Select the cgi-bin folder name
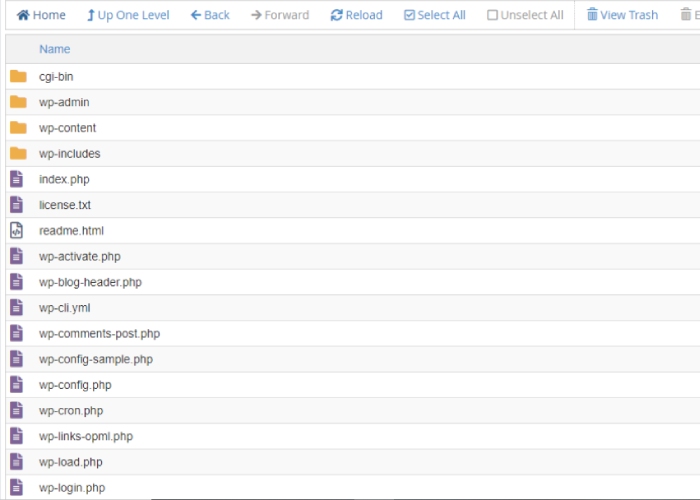This screenshot has width=700, height=500. [56, 77]
